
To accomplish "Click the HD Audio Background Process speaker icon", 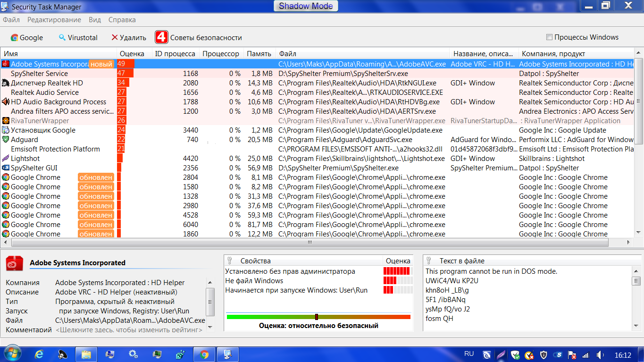I will [x=6, y=102].
